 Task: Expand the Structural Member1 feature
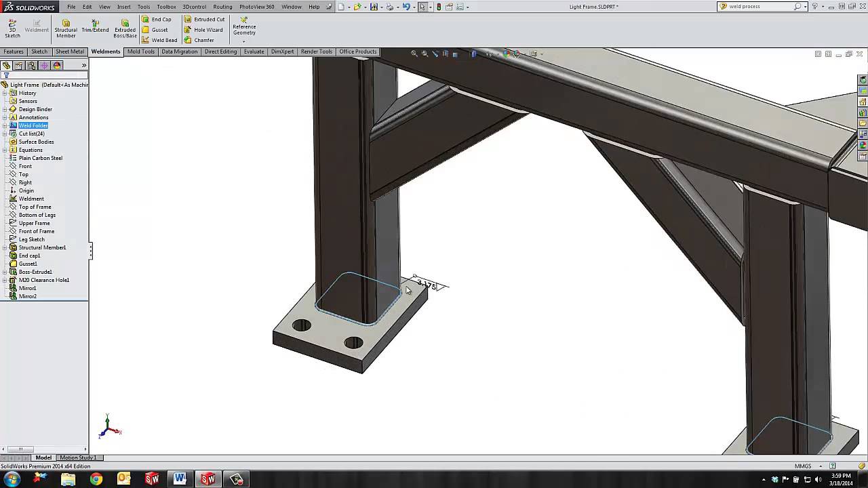tap(5, 247)
